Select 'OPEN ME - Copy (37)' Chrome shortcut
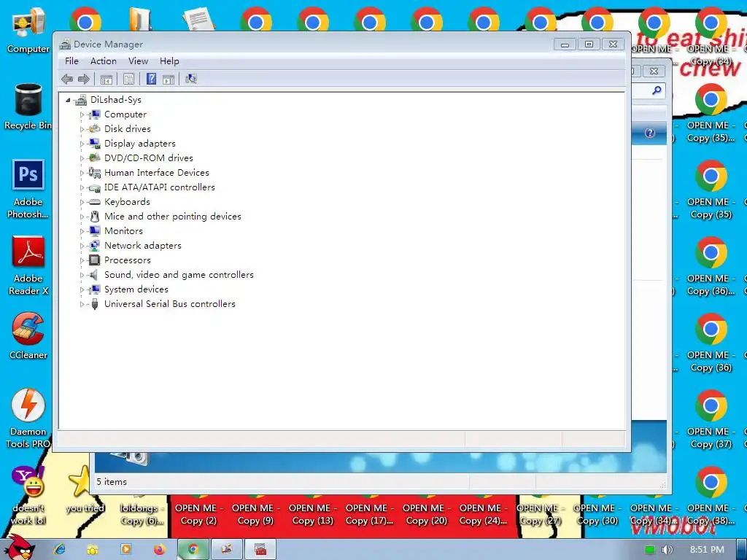 (x=711, y=419)
